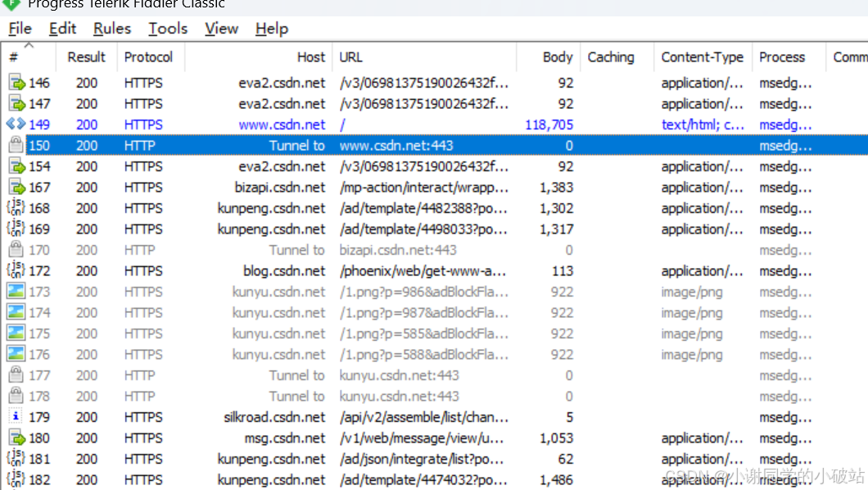Image resolution: width=868 pixels, height=490 pixels.
Task: Click the JSON icon of session 182
Action: click(x=16, y=479)
